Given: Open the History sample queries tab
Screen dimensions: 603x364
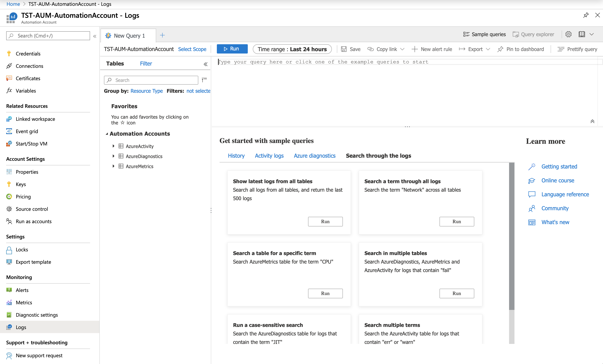Looking at the screenshot, I should point(236,156).
